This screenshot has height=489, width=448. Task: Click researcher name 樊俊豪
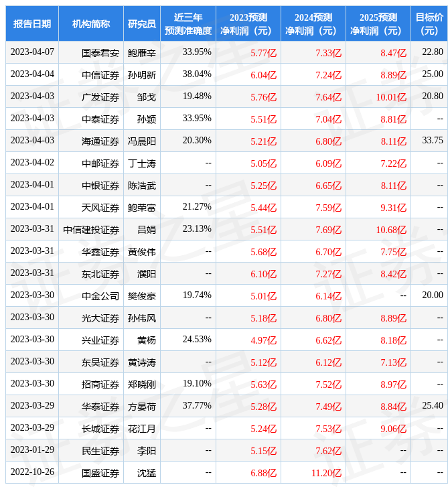click(x=142, y=296)
